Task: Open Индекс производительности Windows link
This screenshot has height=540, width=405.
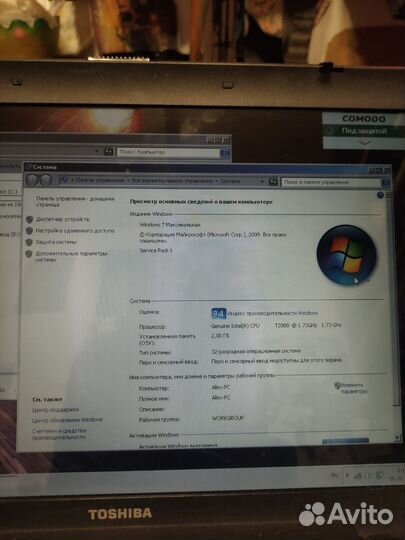Action: click(273, 313)
